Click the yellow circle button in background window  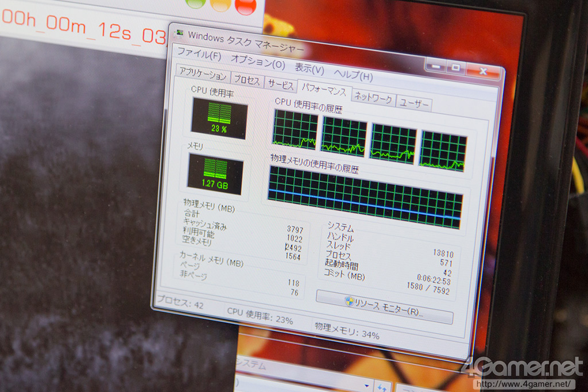tap(220, 4)
